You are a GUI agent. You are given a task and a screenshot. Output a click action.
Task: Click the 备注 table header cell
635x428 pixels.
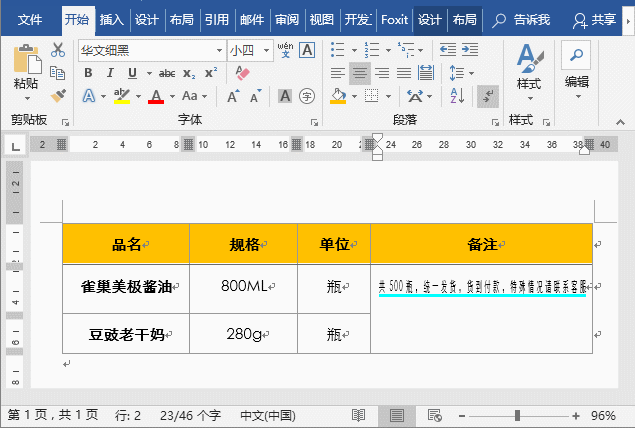(x=482, y=244)
